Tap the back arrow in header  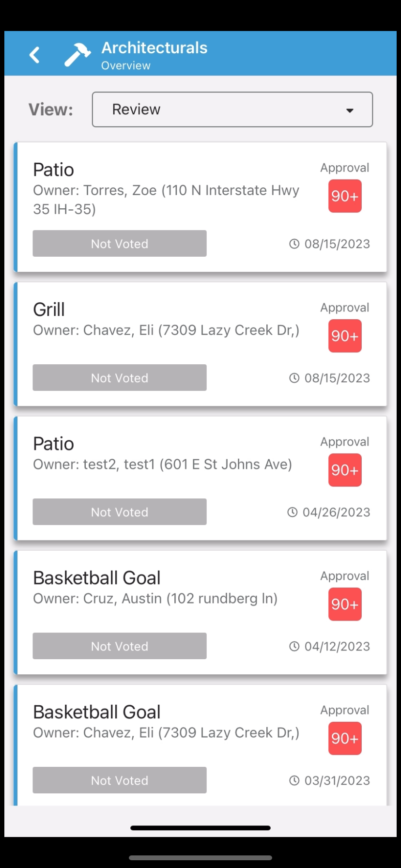click(34, 55)
